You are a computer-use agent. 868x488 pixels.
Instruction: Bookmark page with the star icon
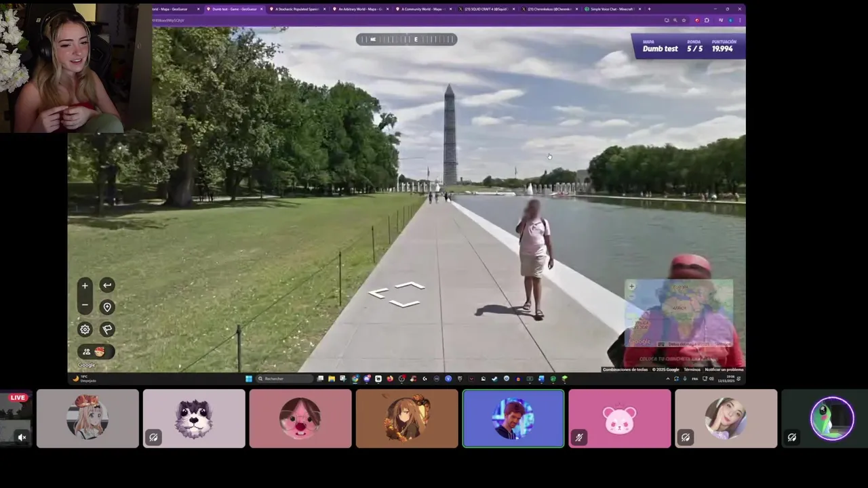click(684, 20)
